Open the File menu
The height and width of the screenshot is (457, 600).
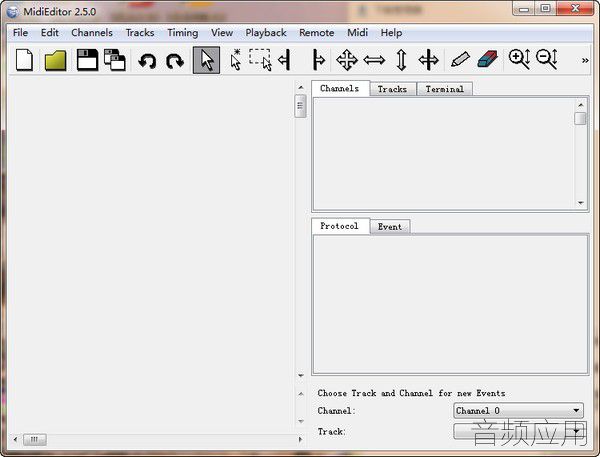point(20,33)
